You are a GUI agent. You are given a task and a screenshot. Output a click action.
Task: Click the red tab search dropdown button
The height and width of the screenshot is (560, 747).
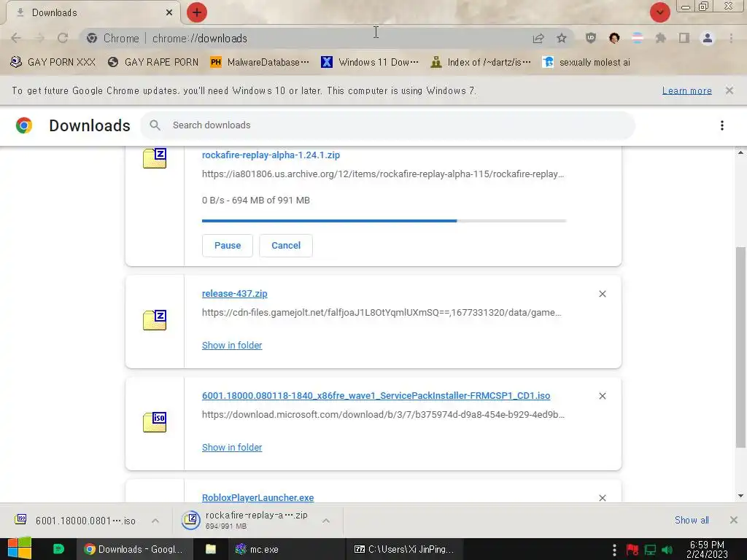[x=659, y=12]
